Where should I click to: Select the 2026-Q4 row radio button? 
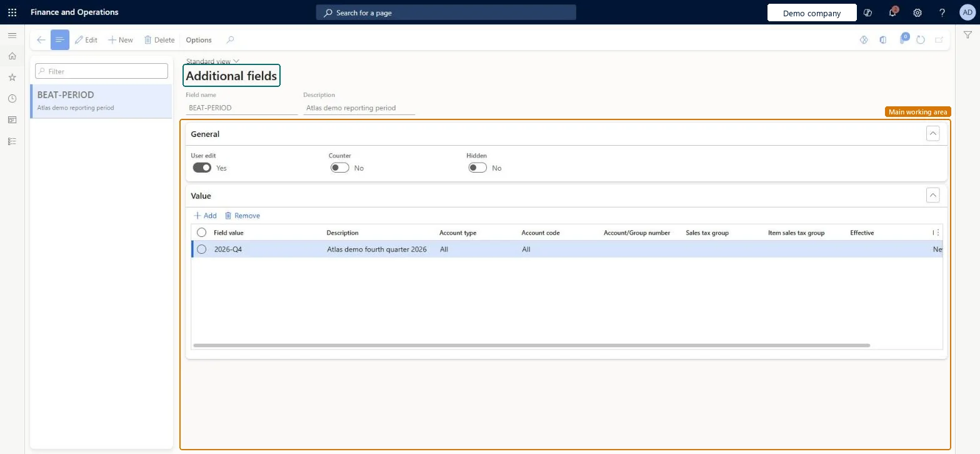point(201,250)
